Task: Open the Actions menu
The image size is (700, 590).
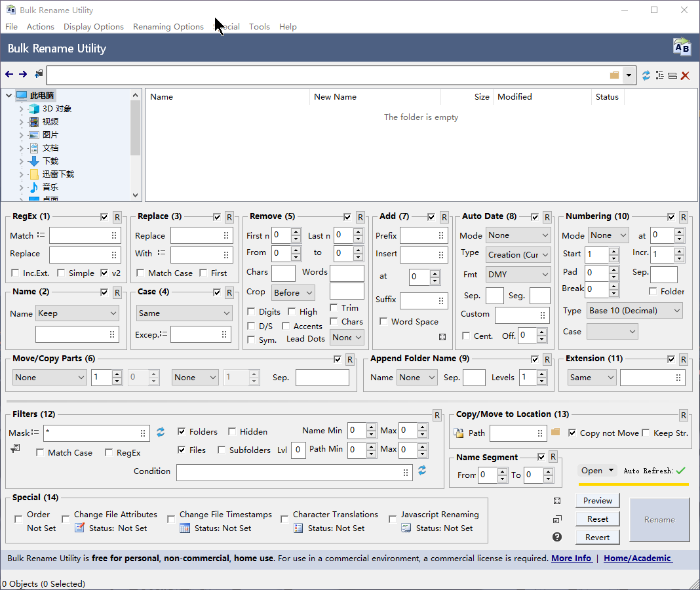Action: tap(40, 26)
